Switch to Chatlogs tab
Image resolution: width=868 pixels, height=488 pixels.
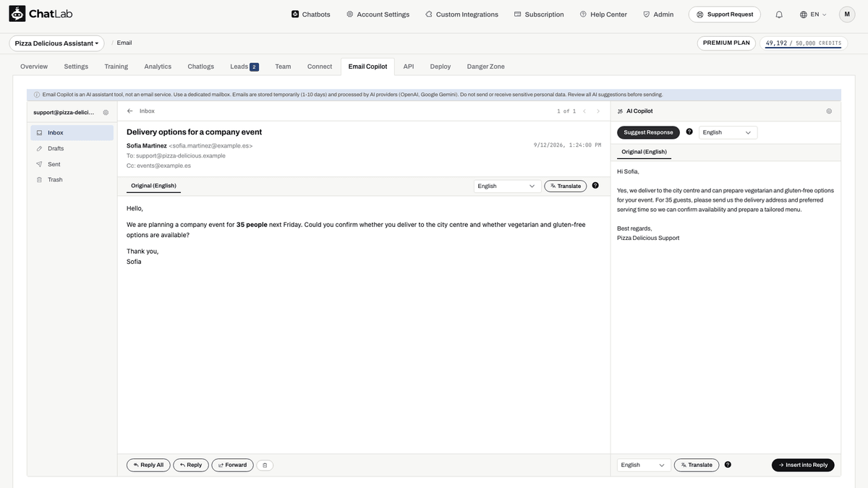(x=201, y=67)
